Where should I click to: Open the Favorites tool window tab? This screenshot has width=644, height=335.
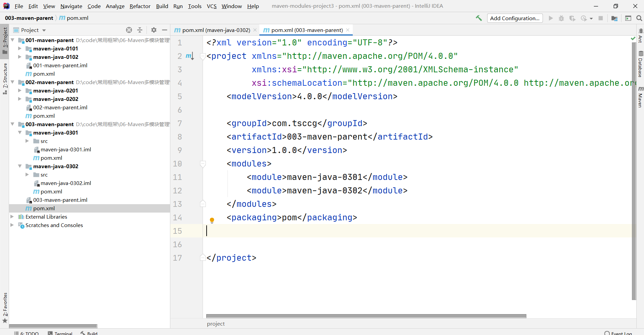(x=5, y=307)
